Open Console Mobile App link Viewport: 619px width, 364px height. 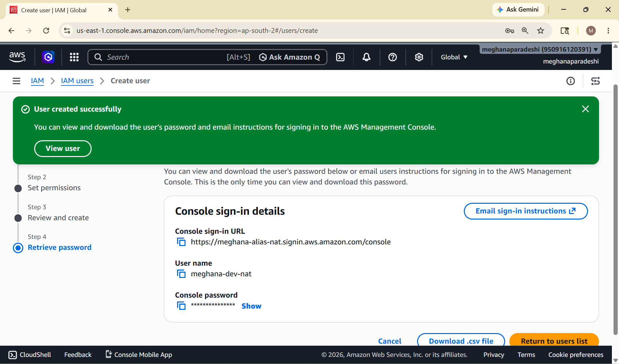(x=139, y=355)
